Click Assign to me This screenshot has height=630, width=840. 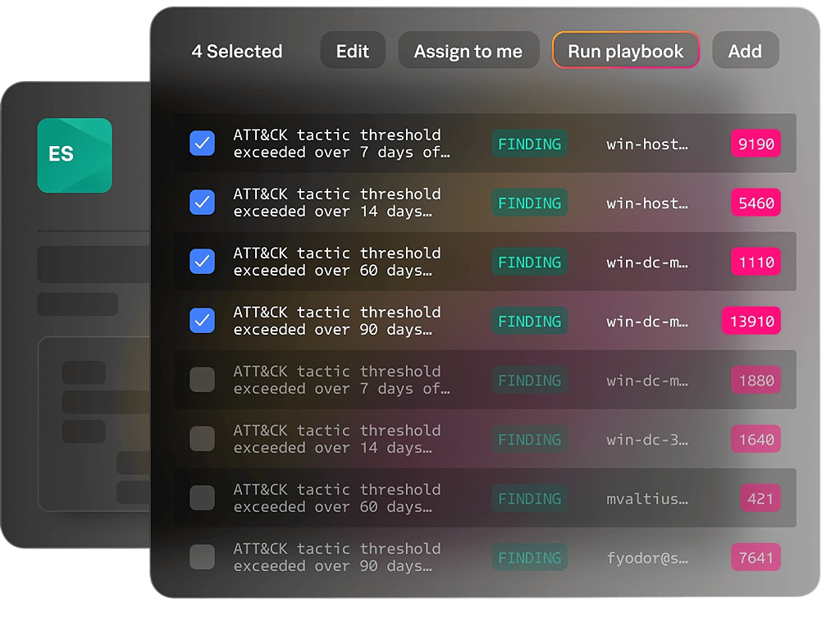[468, 51]
